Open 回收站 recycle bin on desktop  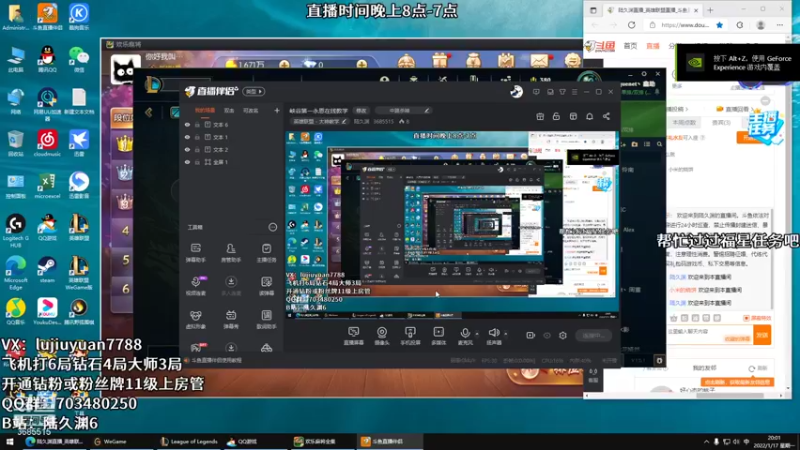tap(15, 143)
